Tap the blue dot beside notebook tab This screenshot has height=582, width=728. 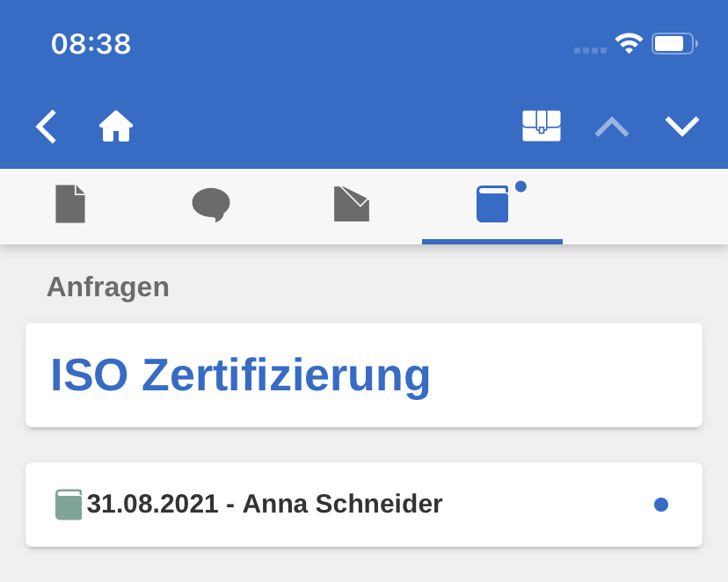pos(521,186)
